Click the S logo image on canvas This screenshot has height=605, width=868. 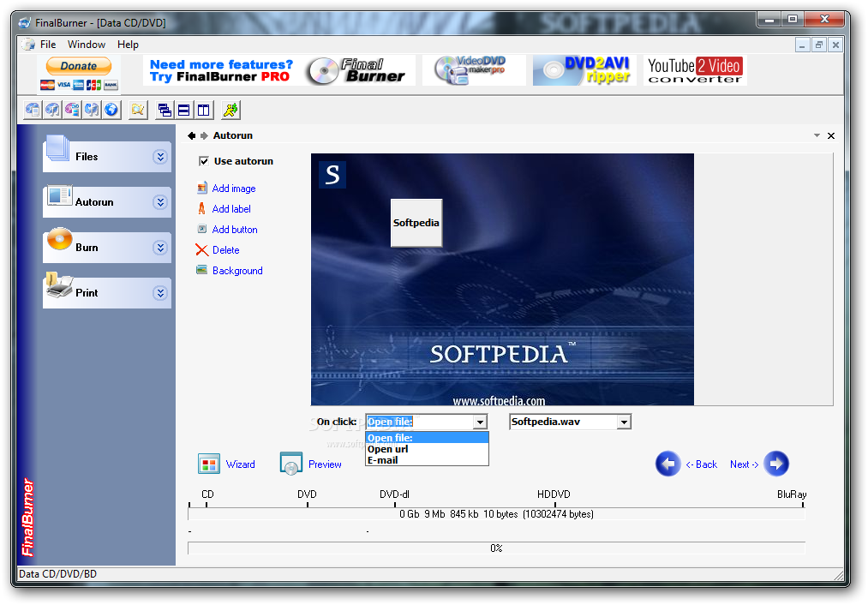tap(332, 175)
